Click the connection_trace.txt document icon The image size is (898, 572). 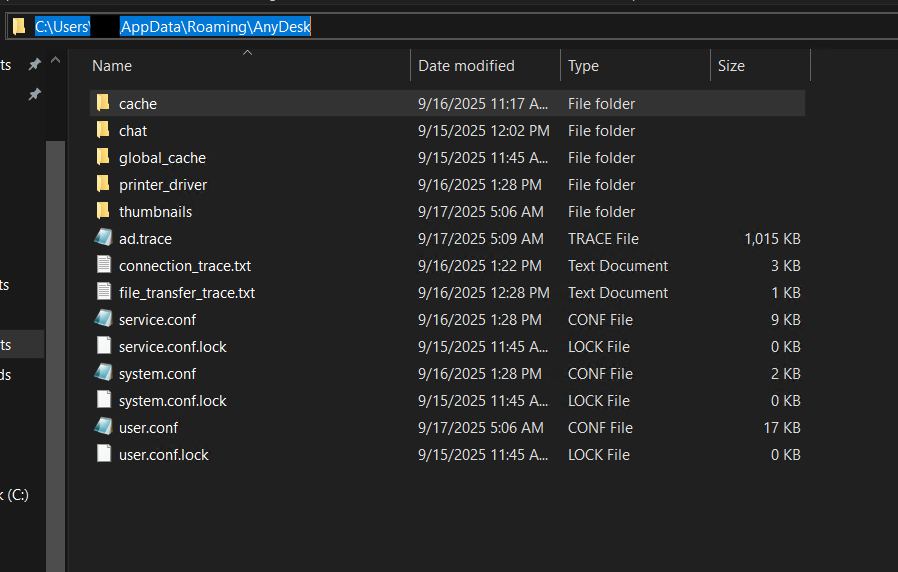[104, 265]
